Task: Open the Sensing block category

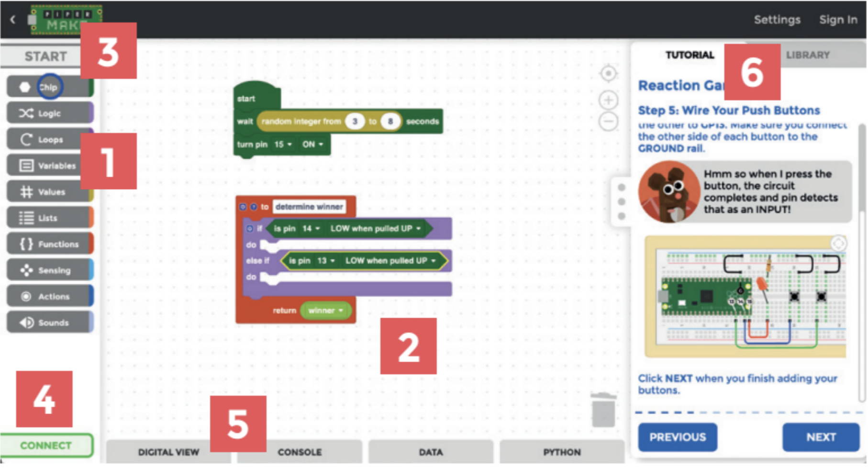Action: tap(50, 270)
